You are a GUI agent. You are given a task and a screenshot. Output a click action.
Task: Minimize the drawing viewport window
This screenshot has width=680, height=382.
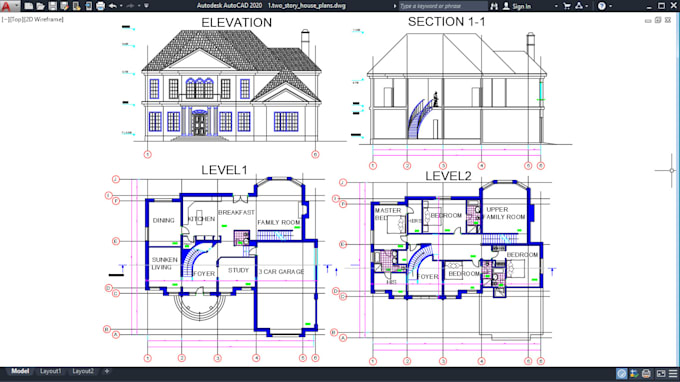(x=648, y=20)
